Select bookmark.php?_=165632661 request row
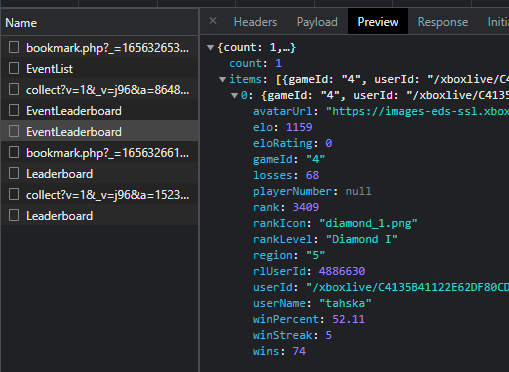 tap(99, 153)
